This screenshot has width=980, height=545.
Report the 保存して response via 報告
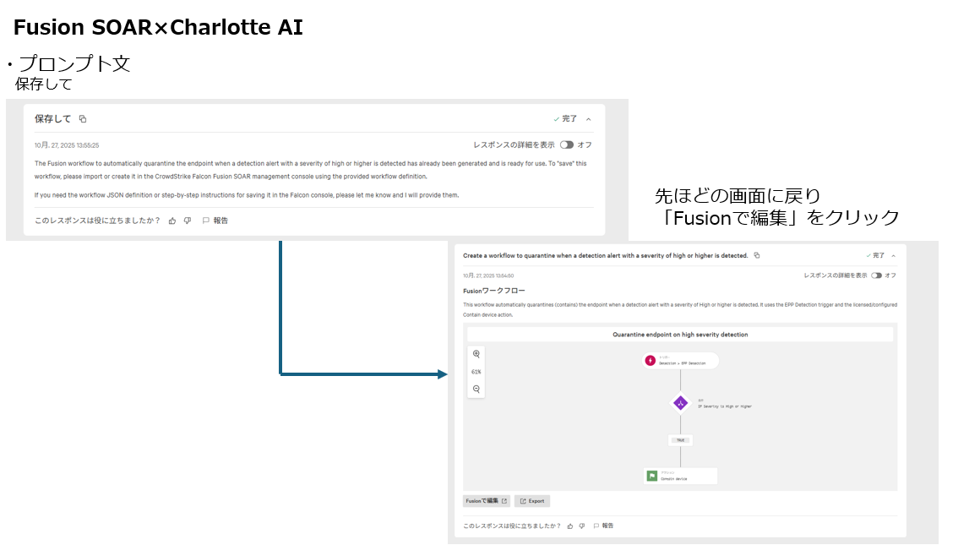point(215,221)
